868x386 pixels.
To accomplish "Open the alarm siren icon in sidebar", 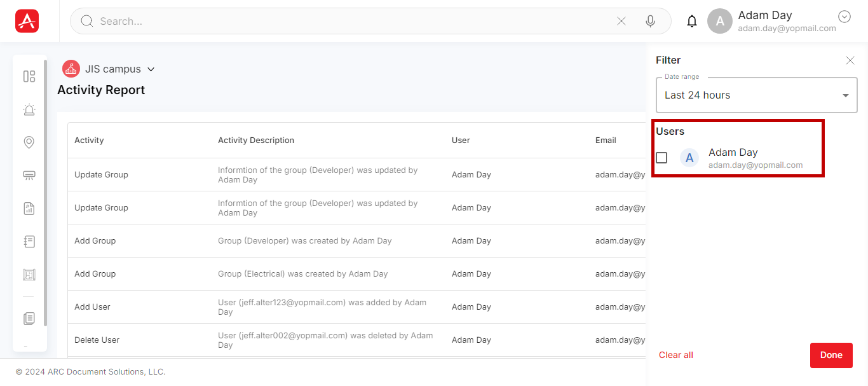I will pos(29,109).
